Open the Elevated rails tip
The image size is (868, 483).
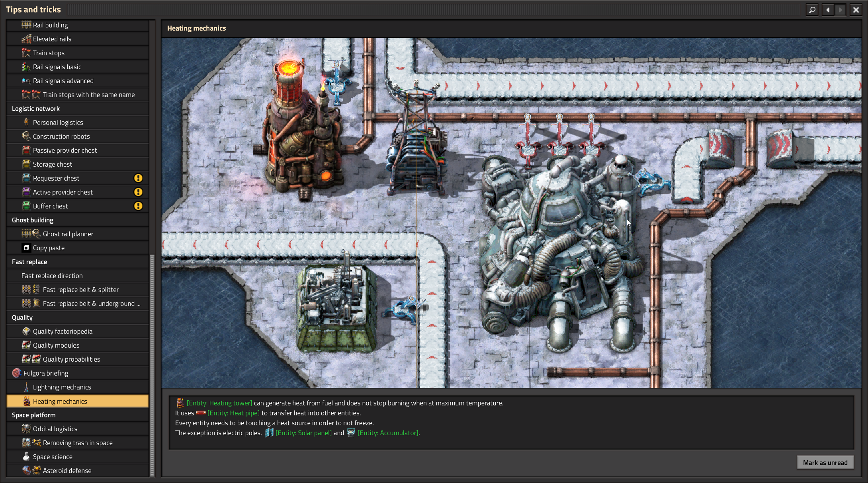point(78,39)
